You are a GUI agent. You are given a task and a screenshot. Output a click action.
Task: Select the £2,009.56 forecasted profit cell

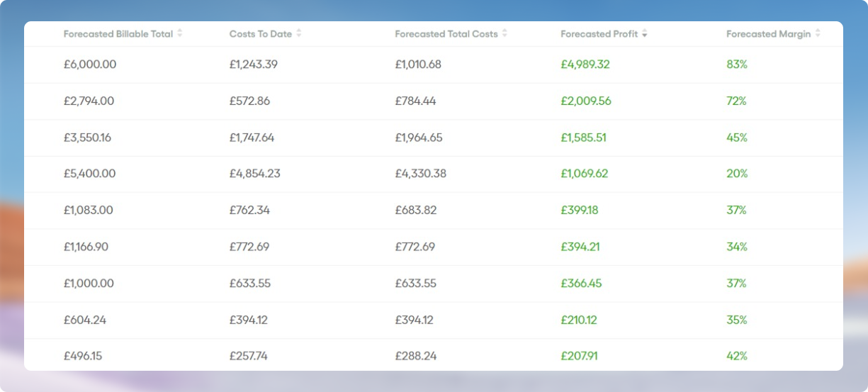tap(586, 101)
